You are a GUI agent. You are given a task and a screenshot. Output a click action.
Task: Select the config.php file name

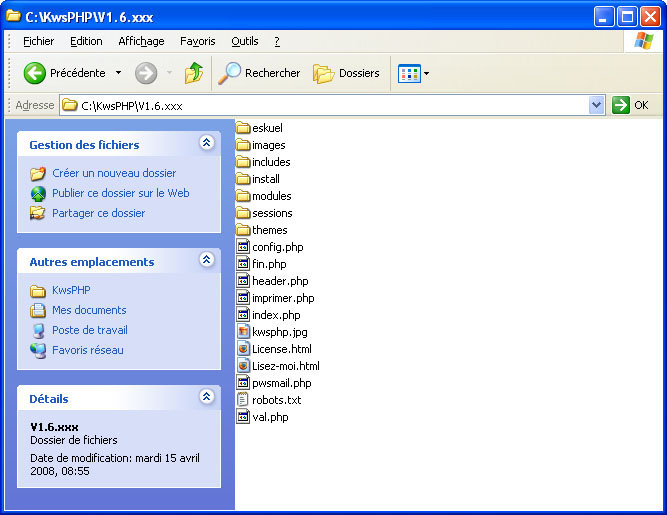278,247
